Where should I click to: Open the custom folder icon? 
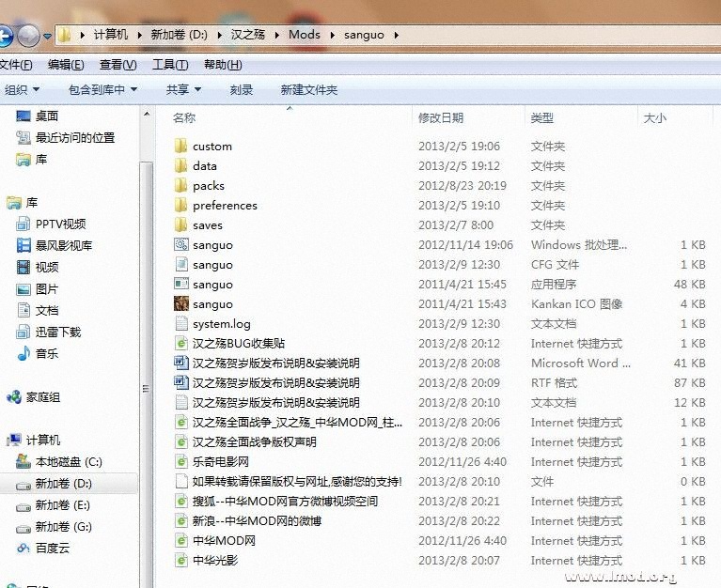pyautogui.click(x=181, y=147)
